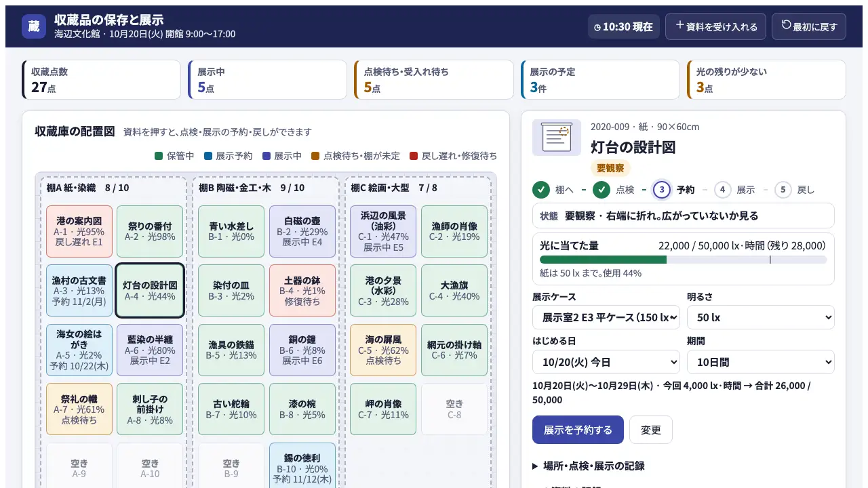Open the 展示ケース dropdown

[x=606, y=317]
